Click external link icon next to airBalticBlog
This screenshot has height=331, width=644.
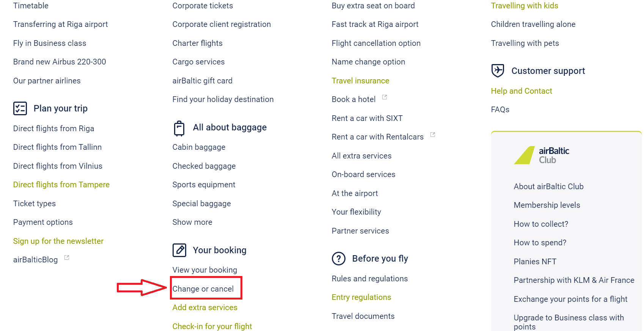pos(67,257)
